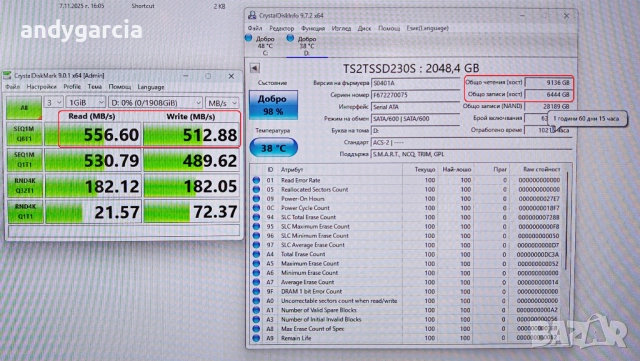Screen dimensions: 640x361
Task: Open the test count dropdown showing 3
Action: [x=54, y=103]
